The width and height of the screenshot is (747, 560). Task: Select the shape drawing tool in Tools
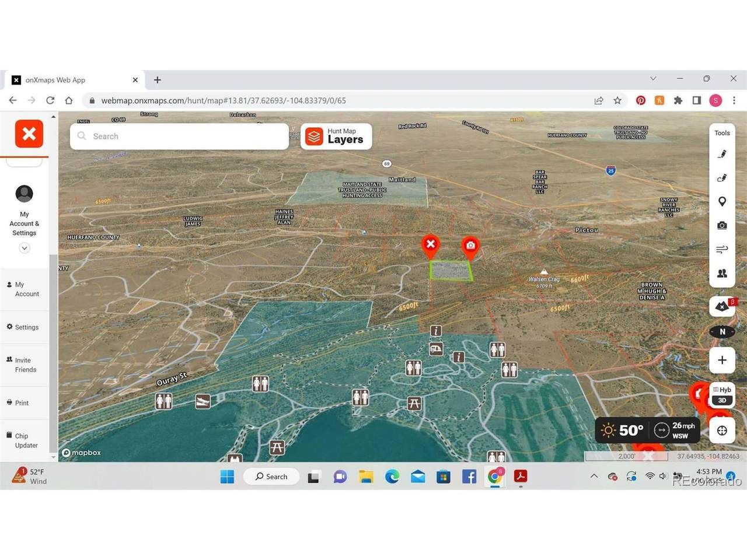[722, 178]
